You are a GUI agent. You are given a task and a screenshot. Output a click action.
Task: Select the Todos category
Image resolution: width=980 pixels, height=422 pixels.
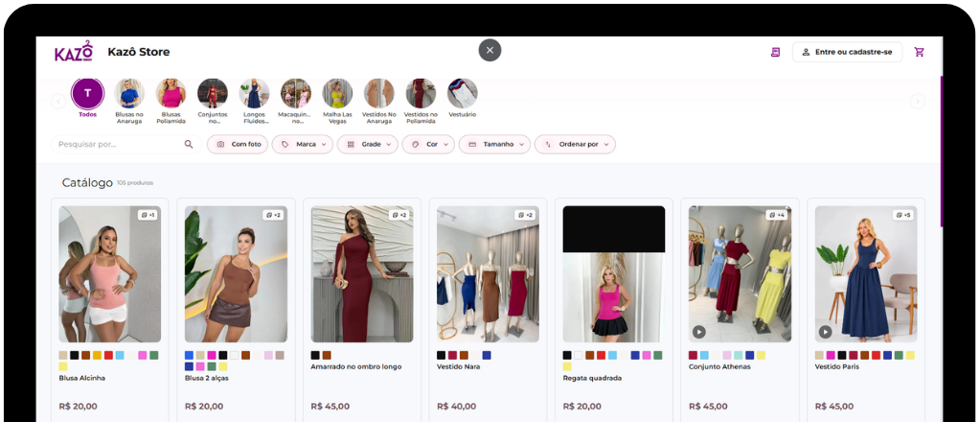(87, 98)
